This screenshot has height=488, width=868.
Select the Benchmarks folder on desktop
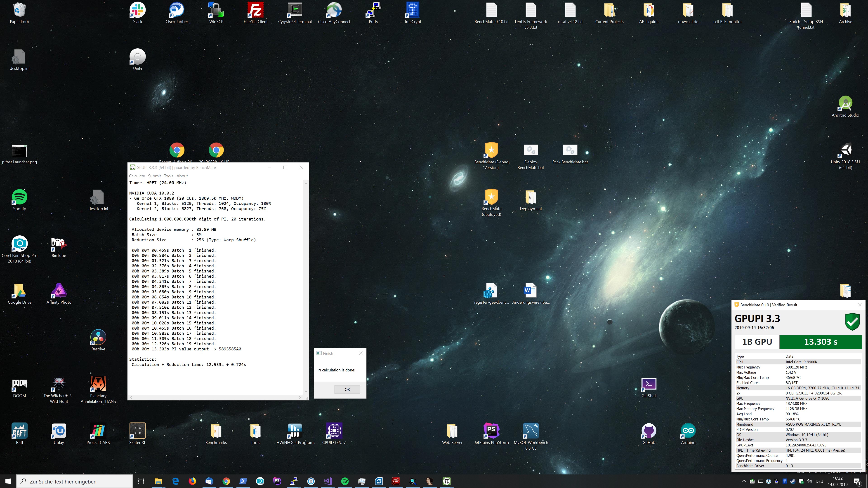(x=216, y=434)
